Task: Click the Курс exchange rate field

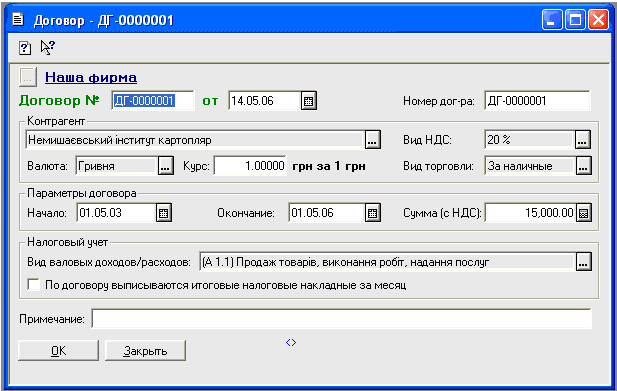Action: (x=250, y=166)
